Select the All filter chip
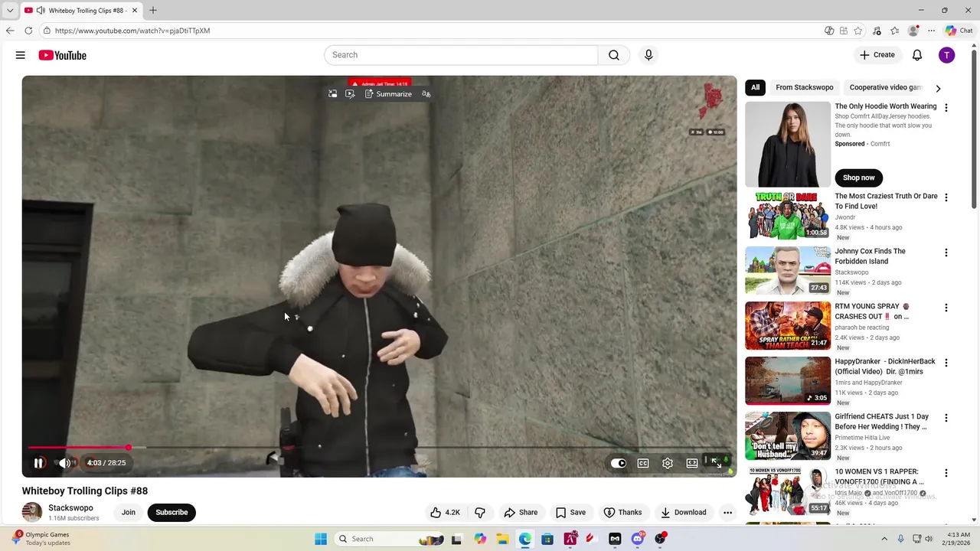Viewport: 980px width, 551px height. (x=755, y=87)
